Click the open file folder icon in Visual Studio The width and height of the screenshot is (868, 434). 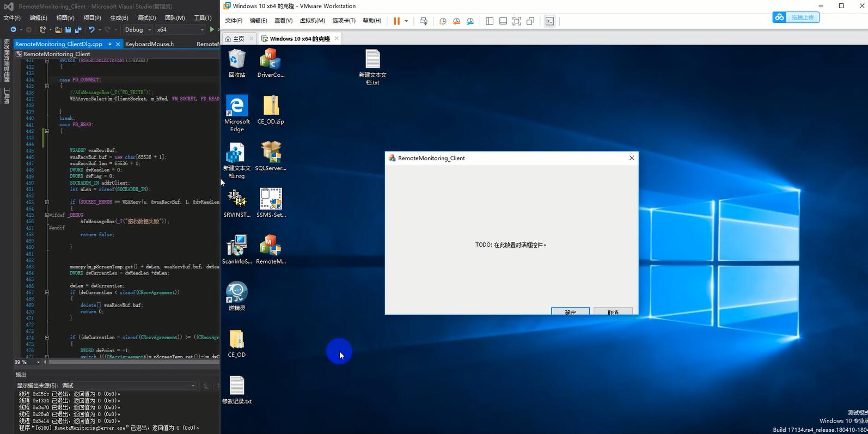(58, 29)
